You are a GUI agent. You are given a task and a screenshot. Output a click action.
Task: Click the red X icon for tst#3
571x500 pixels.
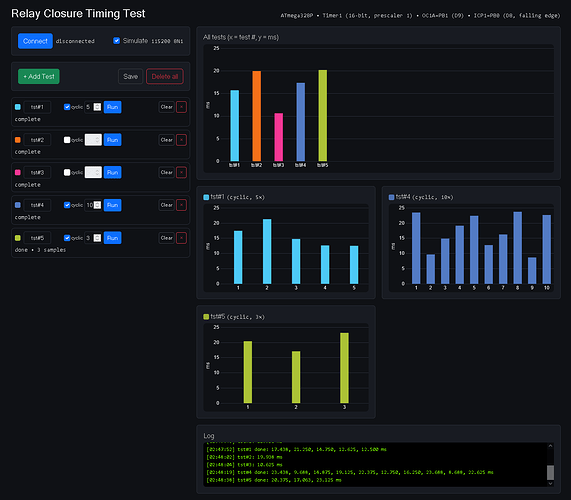coord(181,172)
